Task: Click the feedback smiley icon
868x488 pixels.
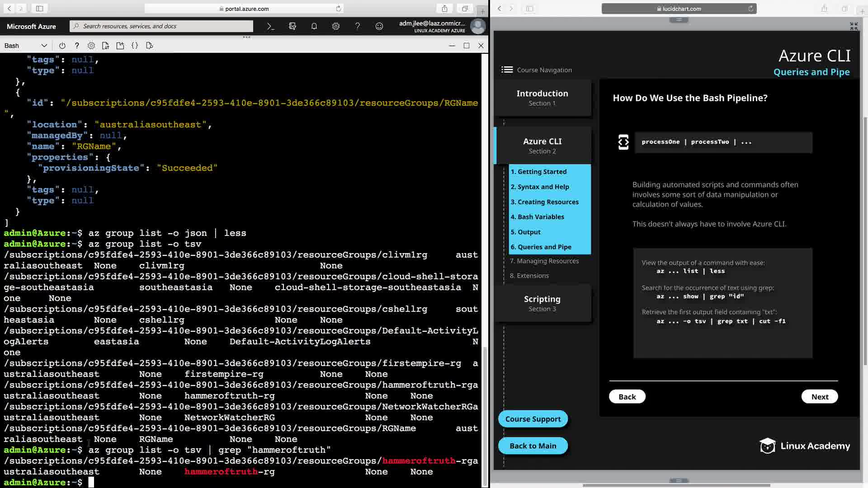Action: pyautogui.click(x=379, y=26)
